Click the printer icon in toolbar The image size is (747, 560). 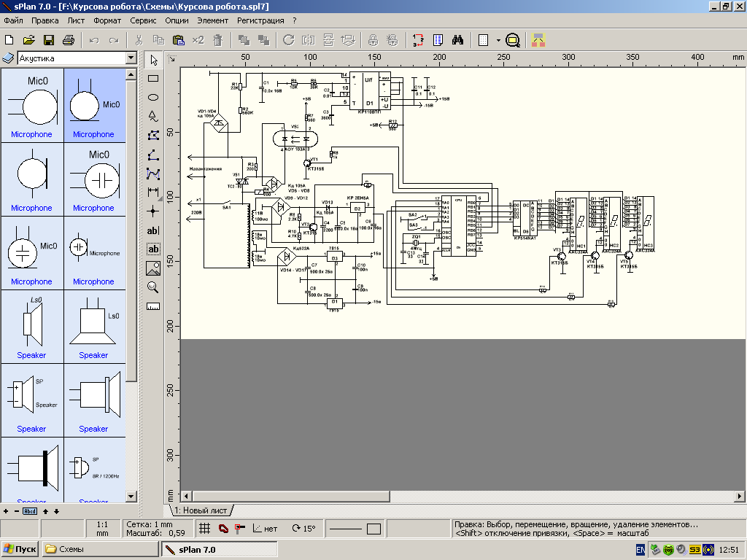pos(68,40)
